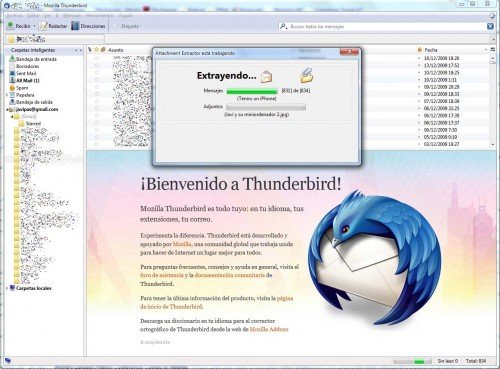
Task: Open the foro de asistencia link
Action: [x=162, y=275]
